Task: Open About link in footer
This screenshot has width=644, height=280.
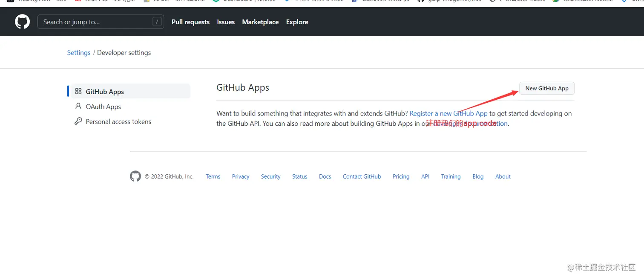Action: tap(503, 176)
